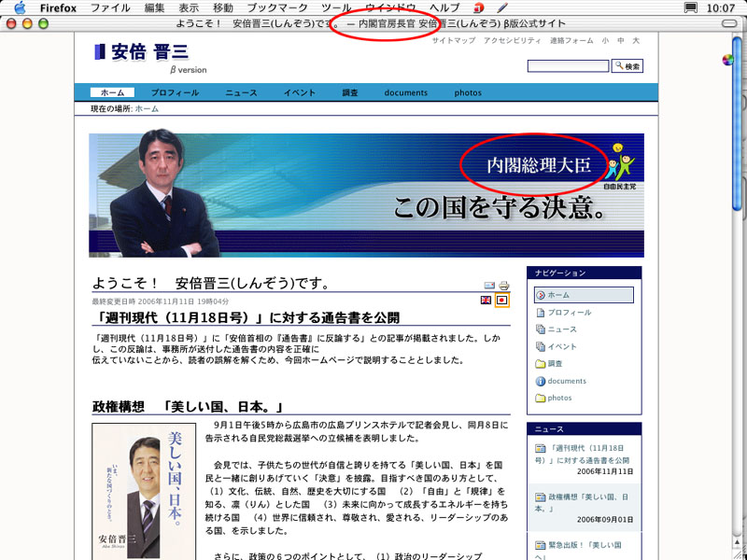Select the イベント navigation tab
The image size is (747, 560).
point(300,92)
